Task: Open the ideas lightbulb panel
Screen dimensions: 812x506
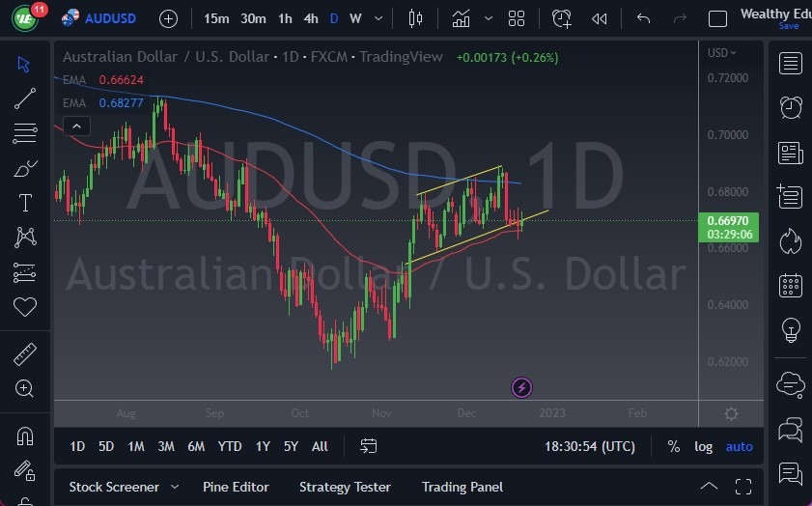Action: 791,330
